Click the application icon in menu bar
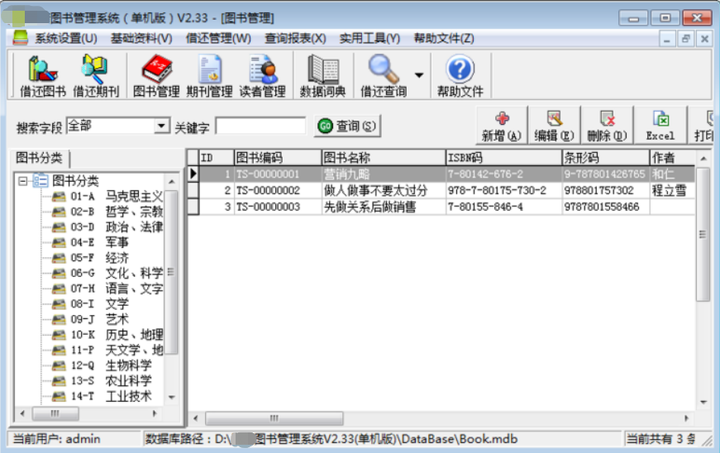Viewport: 720px width, 453px height. pos(20,38)
